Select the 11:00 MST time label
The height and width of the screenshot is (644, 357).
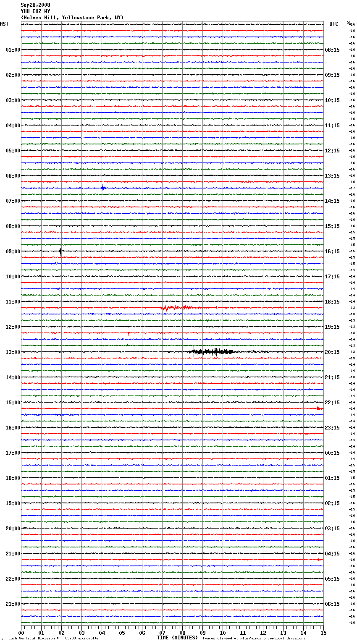point(13,302)
